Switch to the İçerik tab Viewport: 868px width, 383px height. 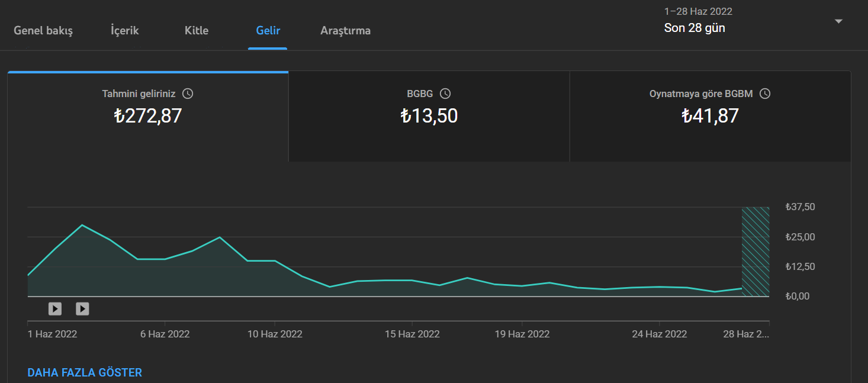pyautogui.click(x=125, y=30)
